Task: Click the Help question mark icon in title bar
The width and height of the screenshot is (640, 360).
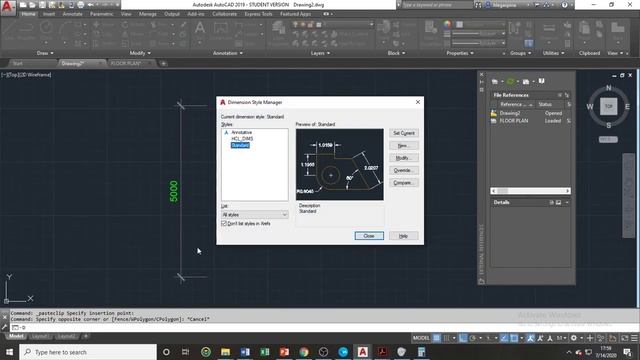Action: click(x=564, y=5)
